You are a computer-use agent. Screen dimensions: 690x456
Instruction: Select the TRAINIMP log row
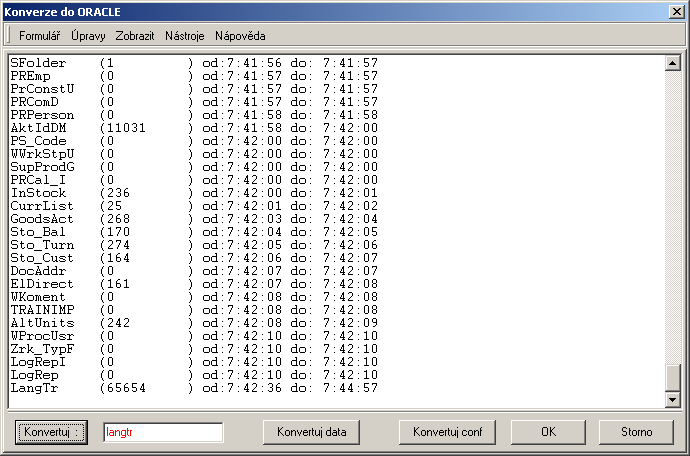pyautogui.click(x=194, y=310)
